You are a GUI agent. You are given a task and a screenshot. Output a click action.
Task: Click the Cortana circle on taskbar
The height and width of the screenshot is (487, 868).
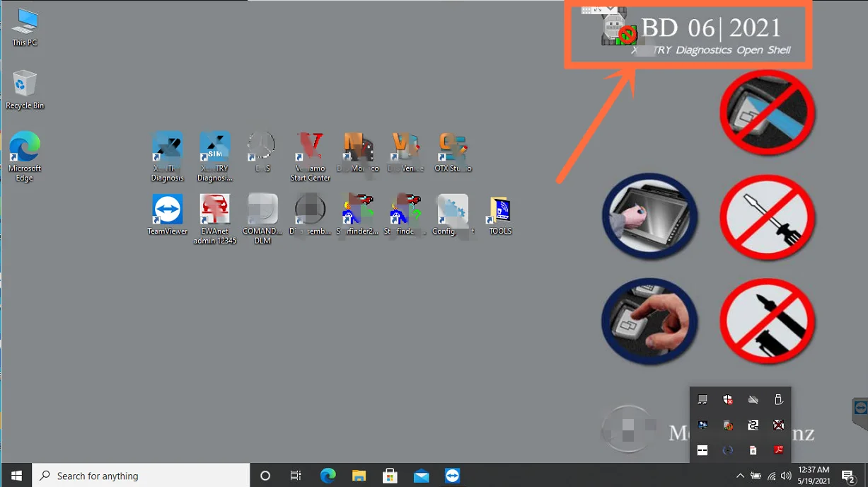coord(265,476)
